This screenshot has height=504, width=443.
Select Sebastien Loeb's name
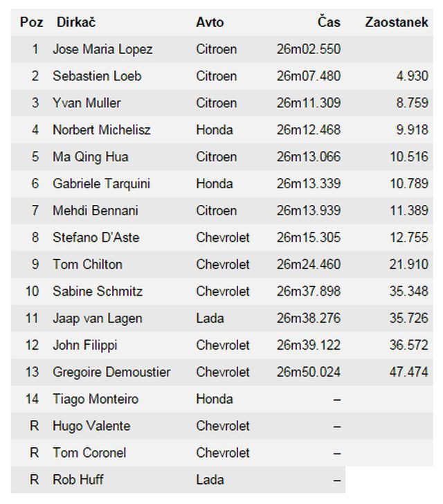[x=97, y=76]
